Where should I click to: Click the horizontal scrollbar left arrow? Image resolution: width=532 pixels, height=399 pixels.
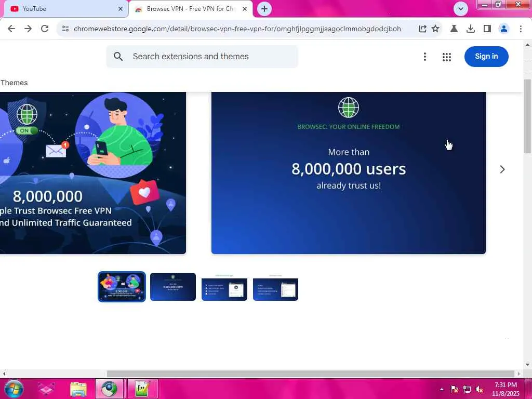[x=4, y=374]
